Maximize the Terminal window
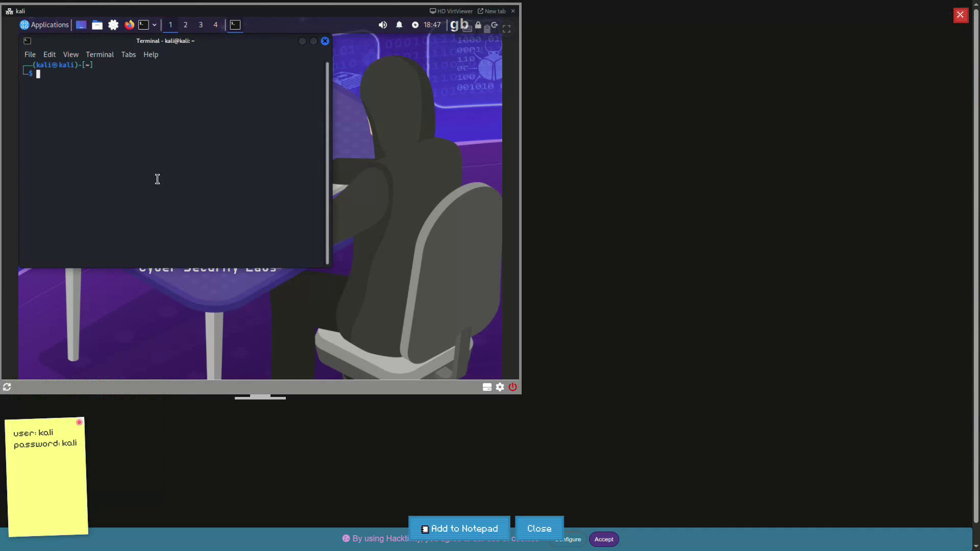This screenshot has height=551, width=980. pyautogui.click(x=313, y=41)
